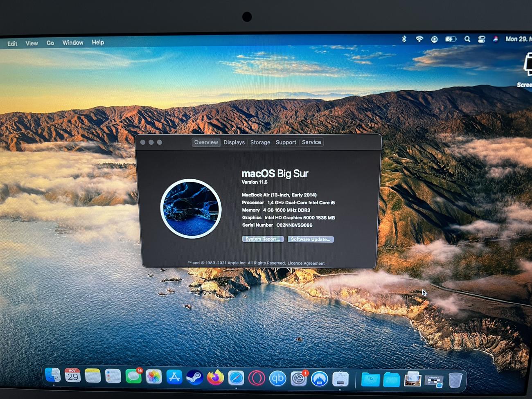
Task: Open the Wi-Fi status menu
Action: coord(419,39)
